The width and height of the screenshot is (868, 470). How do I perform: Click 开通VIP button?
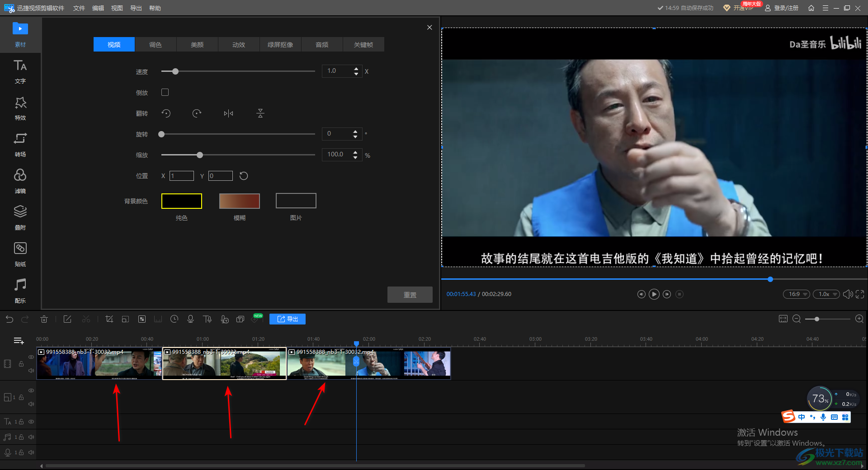click(739, 8)
